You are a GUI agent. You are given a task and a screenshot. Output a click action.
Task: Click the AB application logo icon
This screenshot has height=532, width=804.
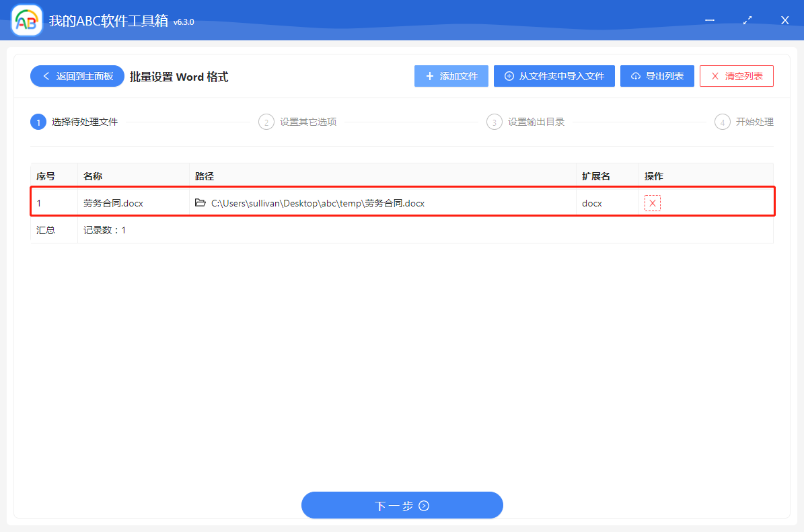26,20
